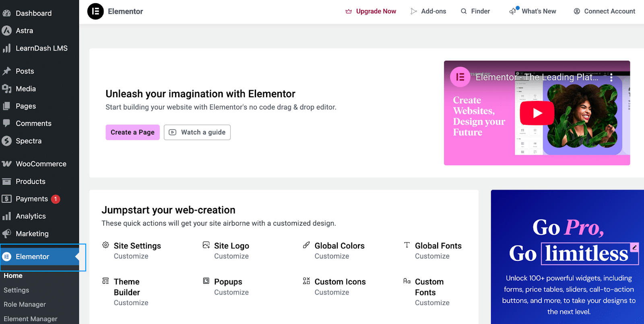The image size is (644, 324).
Task: Open the Finder search
Action: (475, 11)
